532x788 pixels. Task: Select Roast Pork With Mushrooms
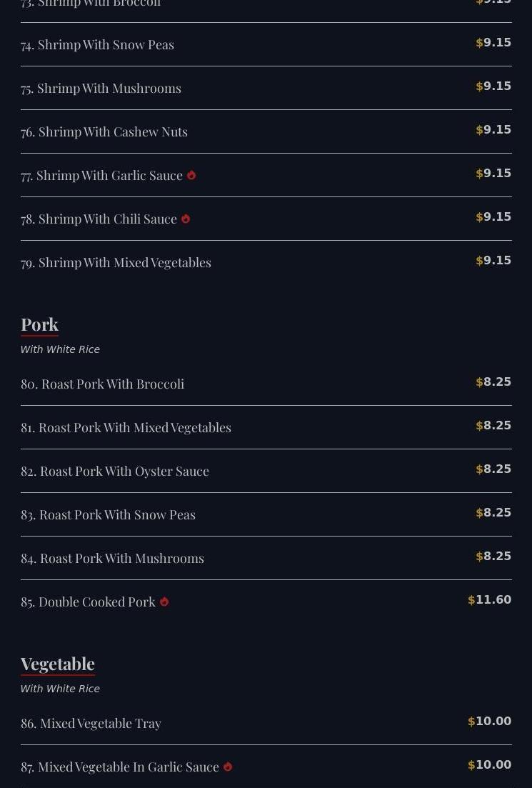[112, 558]
